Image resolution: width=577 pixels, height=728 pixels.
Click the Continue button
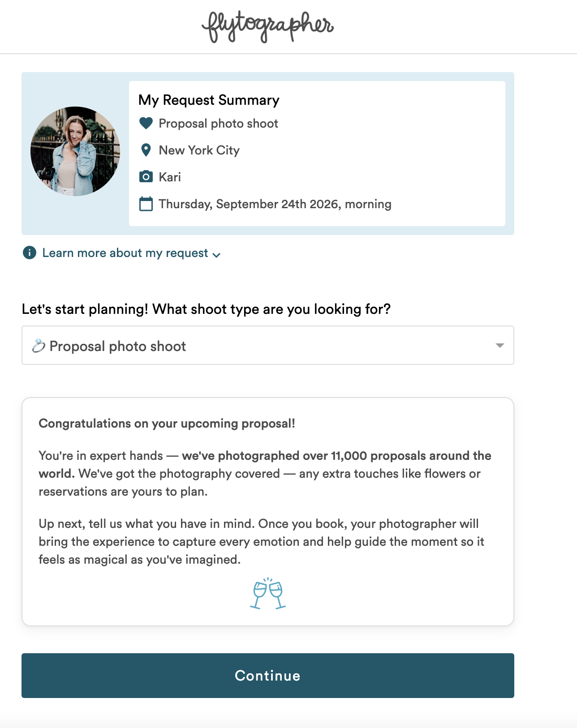click(268, 676)
